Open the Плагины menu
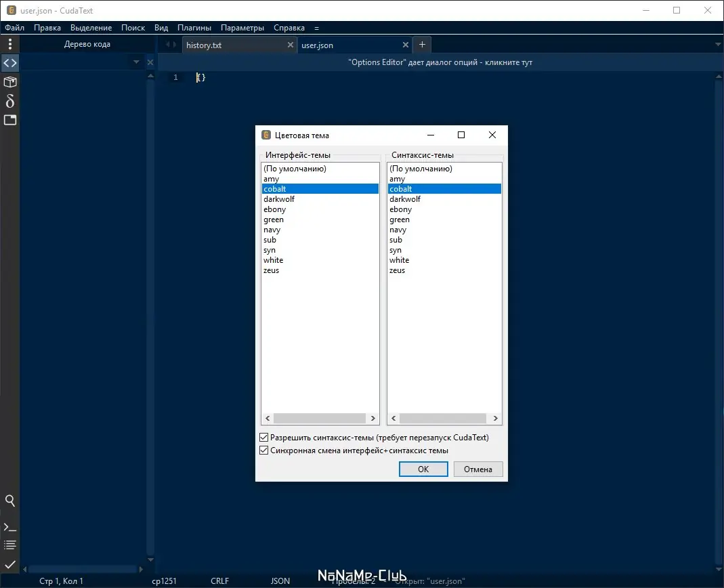The width and height of the screenshot is (724, 588). point(194,28)
